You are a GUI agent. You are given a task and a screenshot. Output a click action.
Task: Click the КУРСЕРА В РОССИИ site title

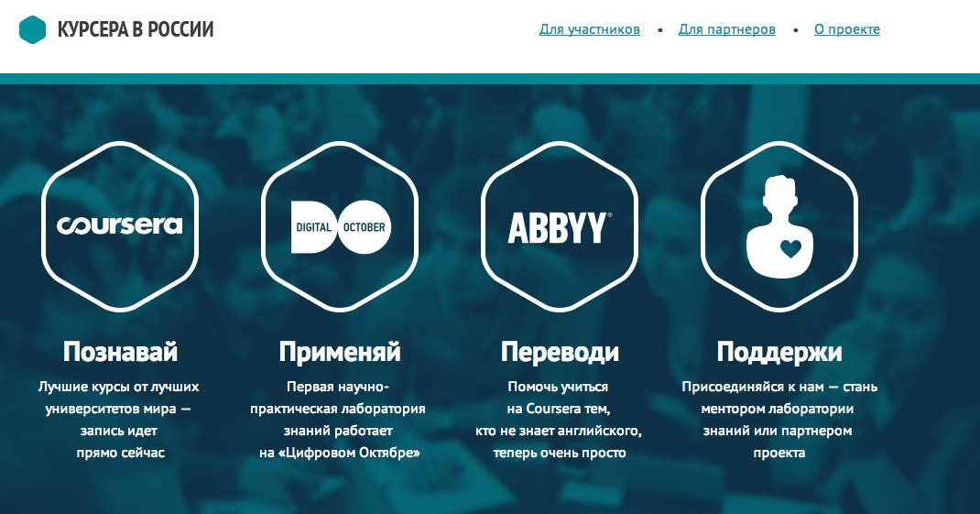tap(136, 30)
